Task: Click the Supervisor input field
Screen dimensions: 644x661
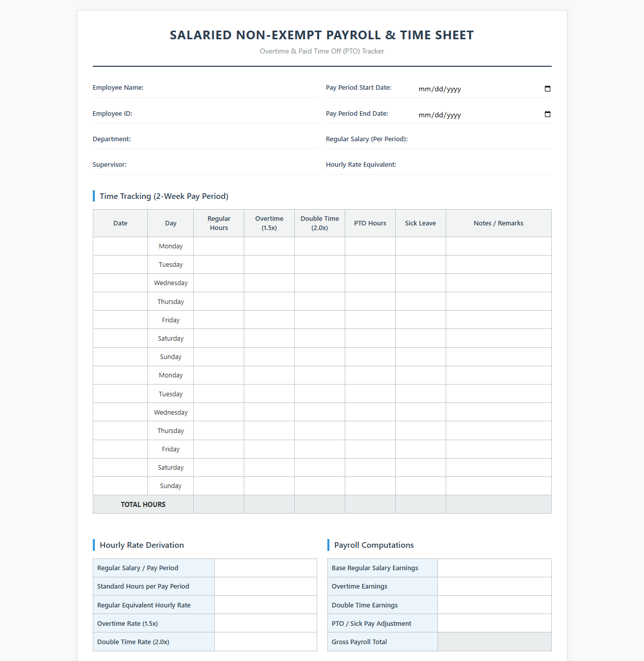Action: tap(251, 164)
